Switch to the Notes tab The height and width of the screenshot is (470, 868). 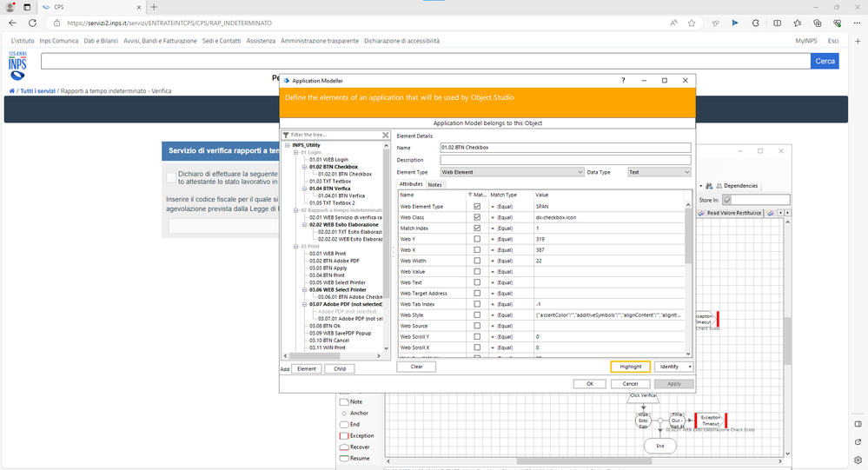tap(434, 184)
